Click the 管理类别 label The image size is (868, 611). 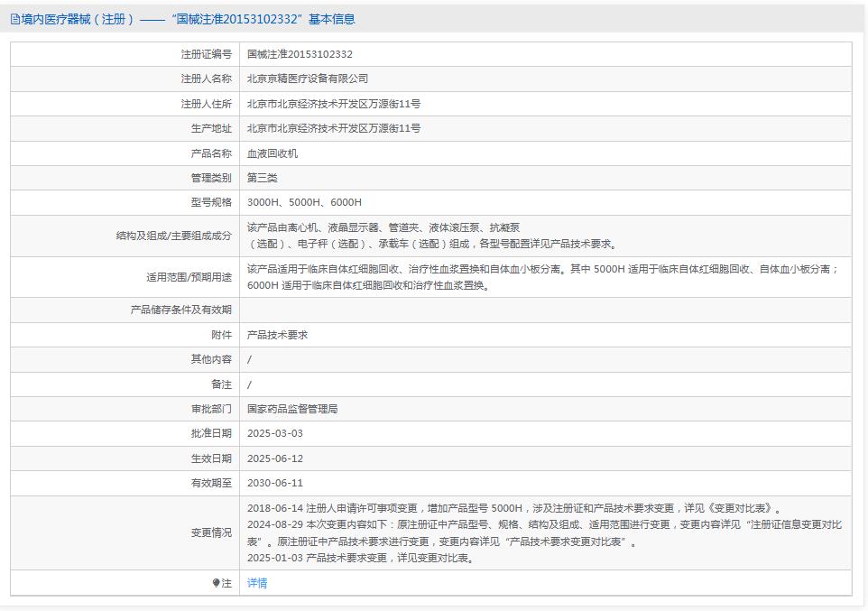coord(211,178)
